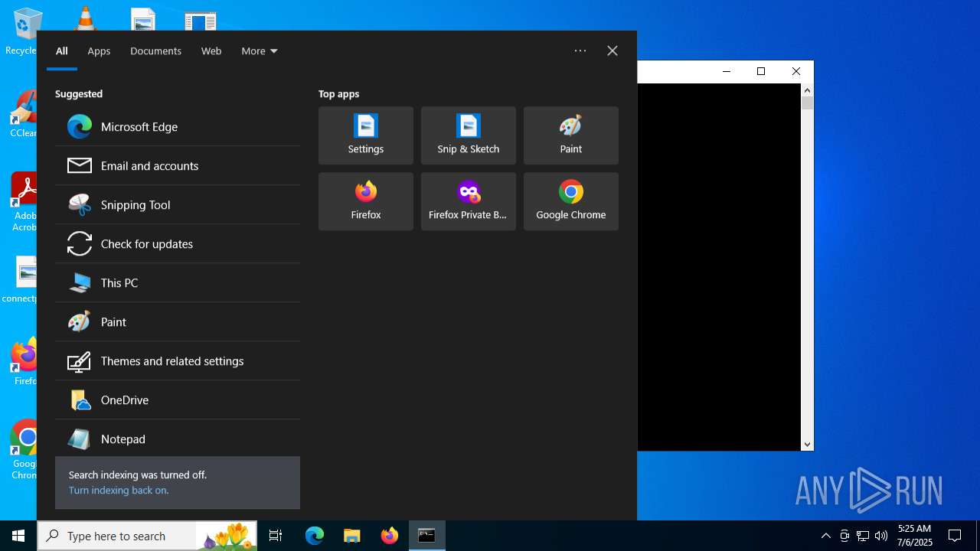Open Task View on the taskbar
The width and height of the screenshot is (980, 551).
pyautogui.click(x=276, y=536)
